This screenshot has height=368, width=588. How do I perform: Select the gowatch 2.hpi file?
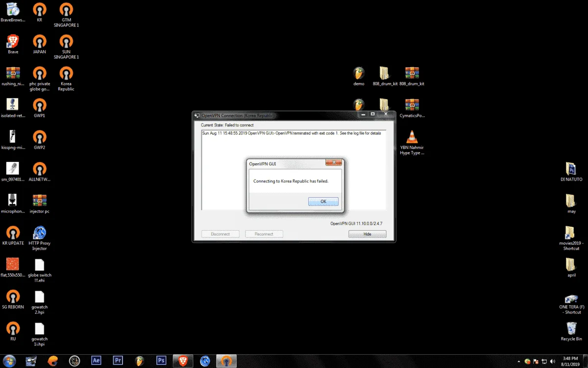(x=39, y=302)
